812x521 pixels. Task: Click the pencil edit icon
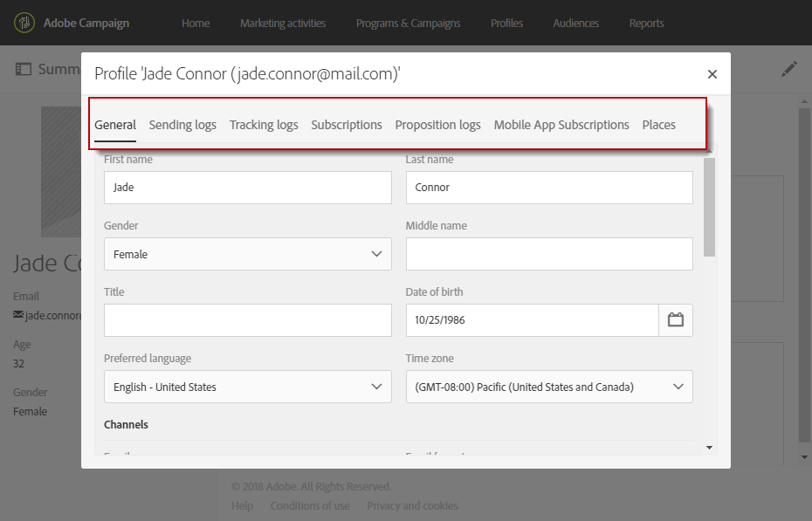789,69
